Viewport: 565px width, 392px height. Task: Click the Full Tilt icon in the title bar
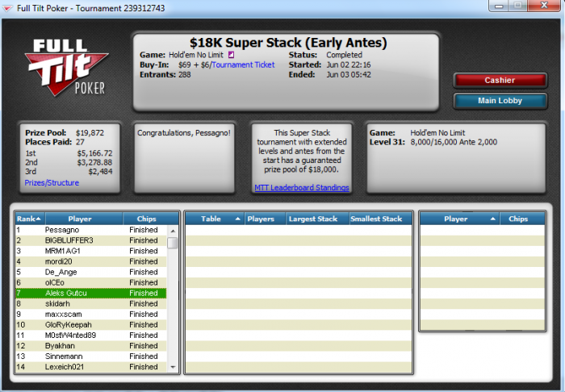click(7, 8)
